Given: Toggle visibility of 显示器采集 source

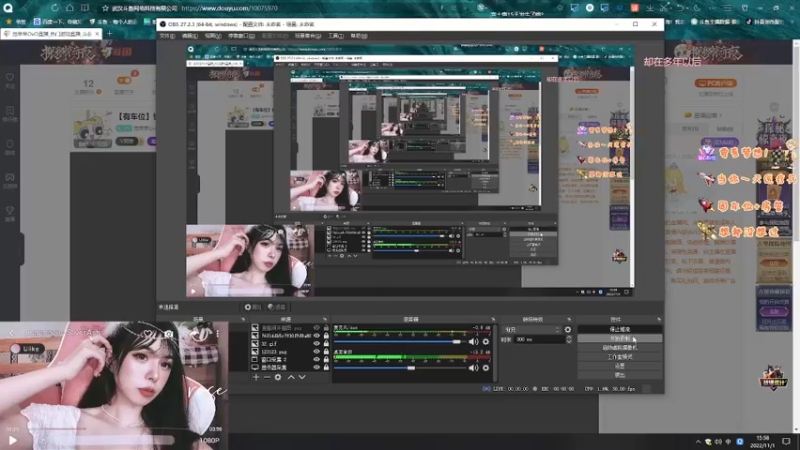Looking at the screenshot, I should click(316, 367).
